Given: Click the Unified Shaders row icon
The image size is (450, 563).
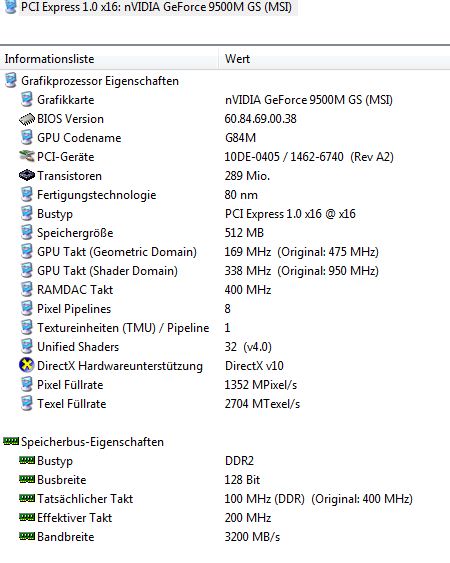Looking at the screenshot, I should tap(27, 347).
